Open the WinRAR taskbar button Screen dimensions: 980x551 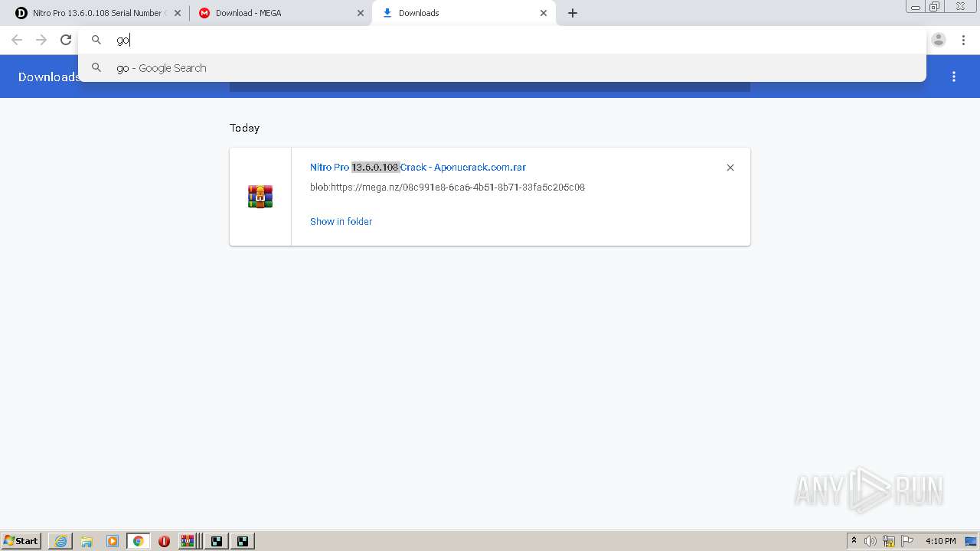[190, 541]
